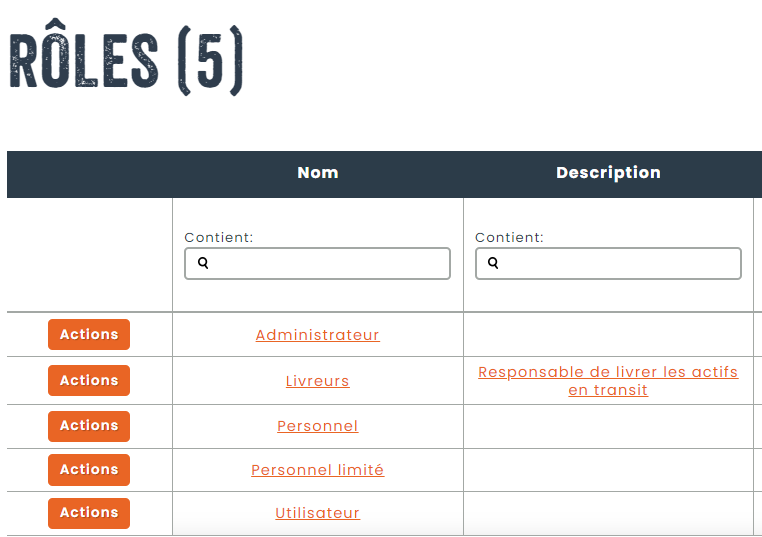Sort by the Nom column header
Image resolution: width=762 pixels, height=537 pixels.
tap(318, 173)
